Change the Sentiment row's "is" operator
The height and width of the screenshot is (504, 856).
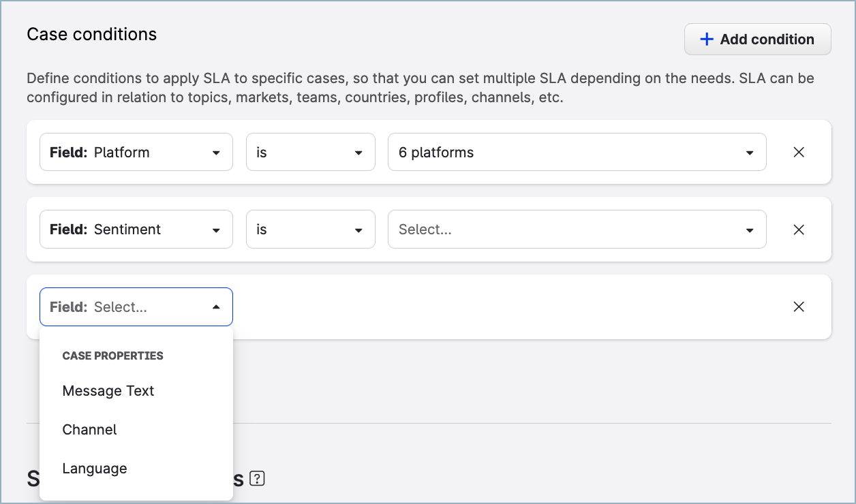(x=310, y=230)
